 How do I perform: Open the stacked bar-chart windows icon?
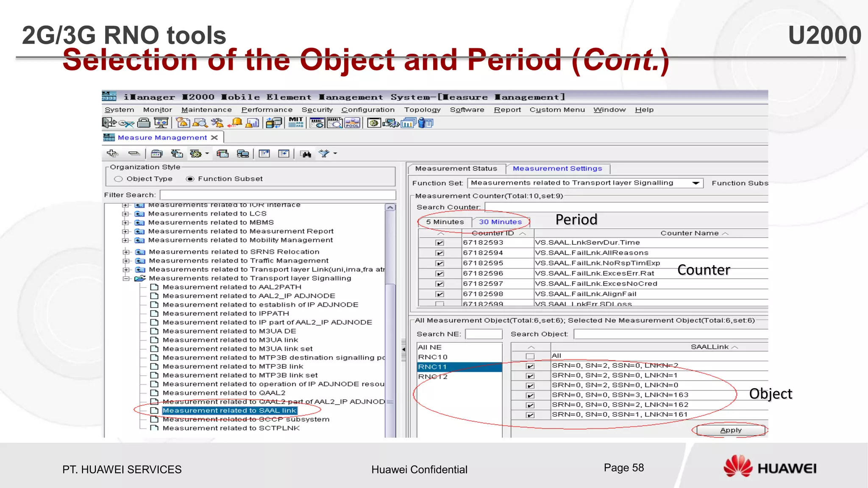click(x=409, y=123)
